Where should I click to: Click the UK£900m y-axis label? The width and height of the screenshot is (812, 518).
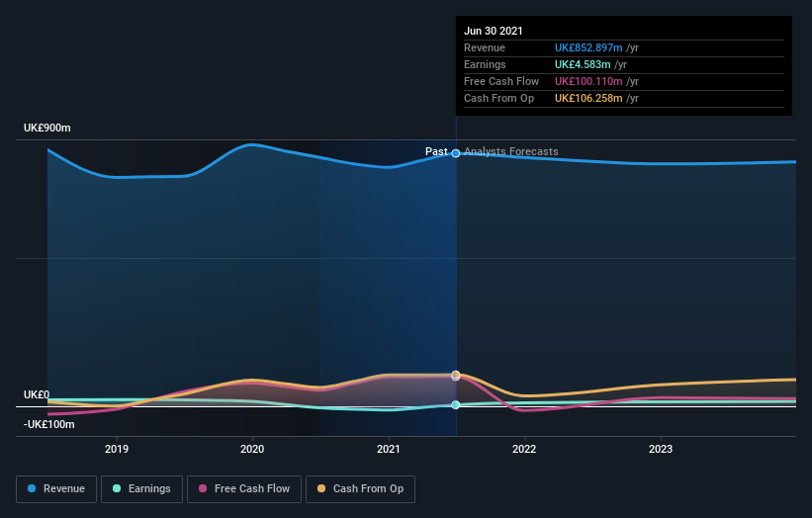coord(47,128)
